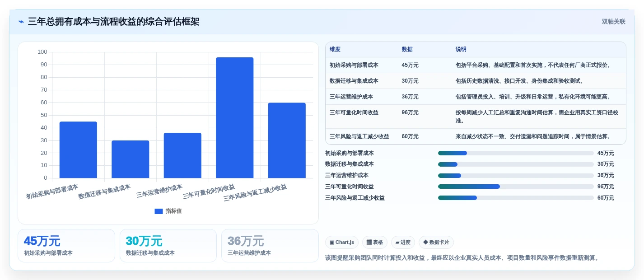Click the 三年风险与返工减少收益 progress bar
Screen dimensions: 644x280
[516, 198]
